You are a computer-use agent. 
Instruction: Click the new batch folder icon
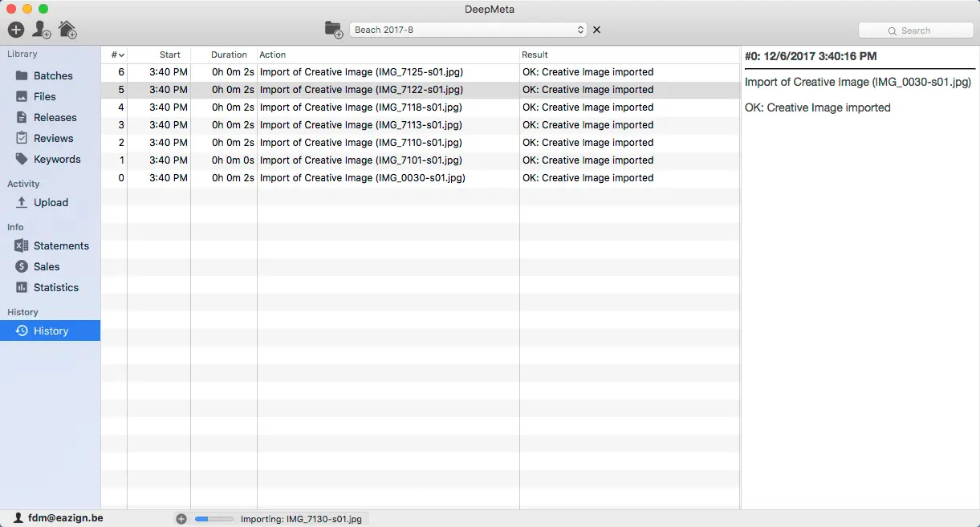tap(334, 30)
